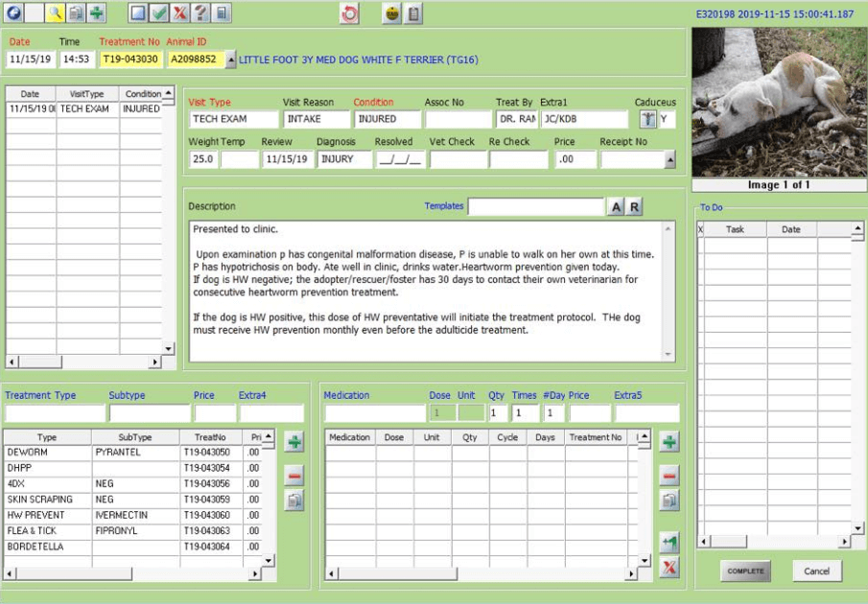Click the green checkmark save icon
868x604 pixels.
pyautogui.click(x=159, y=13)
